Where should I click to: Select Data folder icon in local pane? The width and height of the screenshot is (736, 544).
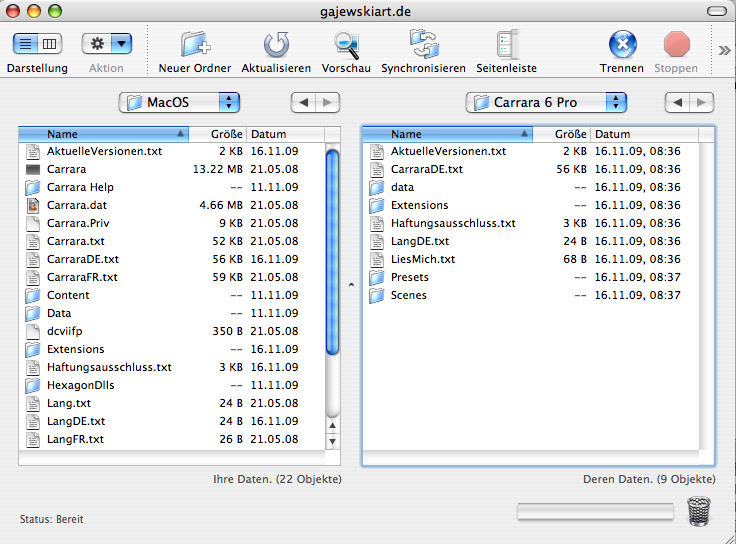coord(33,313)
